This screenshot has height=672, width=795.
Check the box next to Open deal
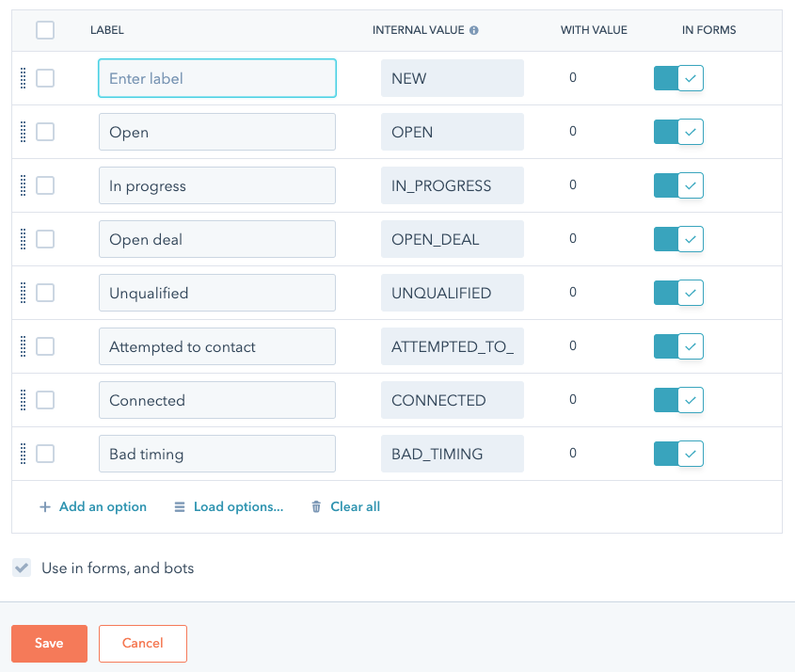(x=44, y=239)
